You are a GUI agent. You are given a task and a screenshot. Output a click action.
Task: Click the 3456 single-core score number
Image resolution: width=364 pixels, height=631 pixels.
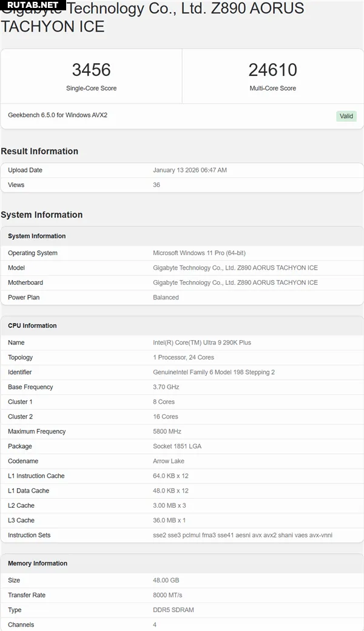click(91, 70)
